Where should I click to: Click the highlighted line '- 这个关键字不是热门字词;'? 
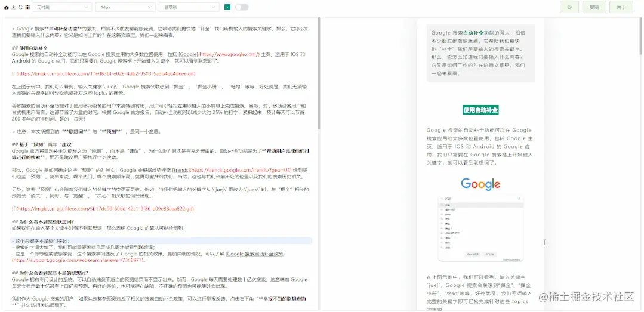(161, 241)
